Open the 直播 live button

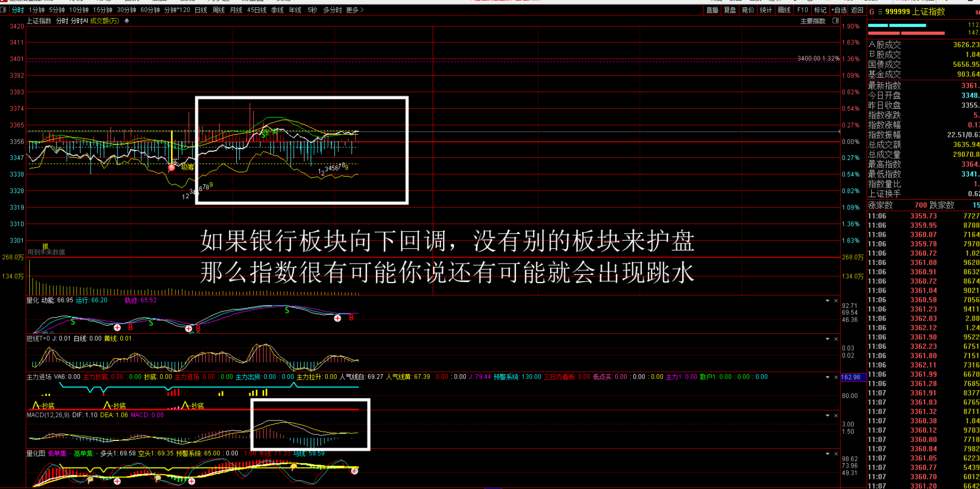pos(712,10)
